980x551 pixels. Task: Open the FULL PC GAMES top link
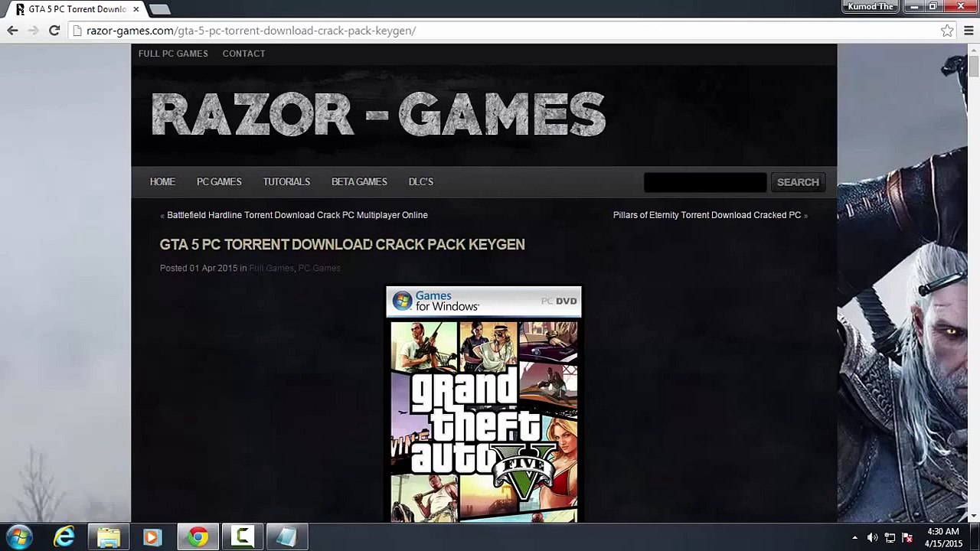pos(173,54)
